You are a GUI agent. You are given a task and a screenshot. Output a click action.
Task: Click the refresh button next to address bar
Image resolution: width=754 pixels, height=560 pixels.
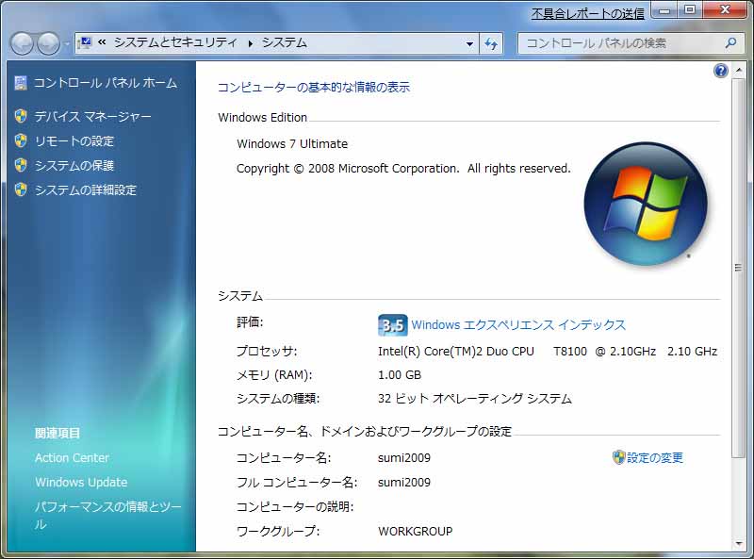[491, 43]
